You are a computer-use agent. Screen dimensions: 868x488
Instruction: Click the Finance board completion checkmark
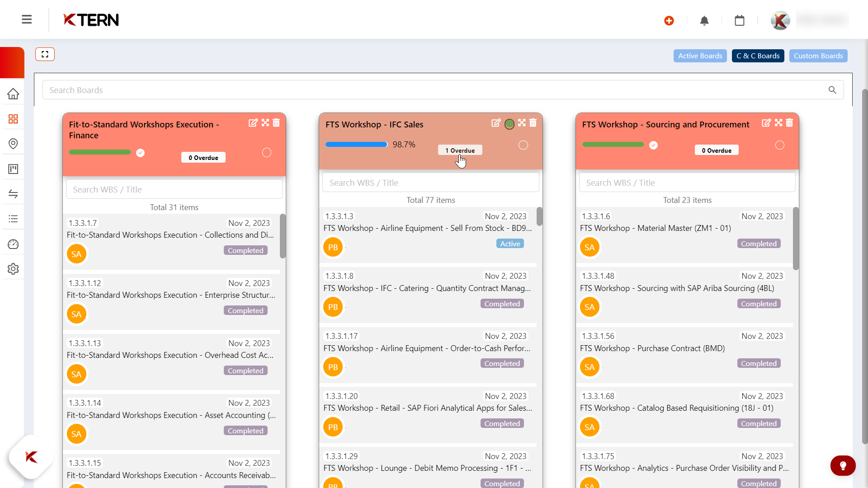(141, 153)
